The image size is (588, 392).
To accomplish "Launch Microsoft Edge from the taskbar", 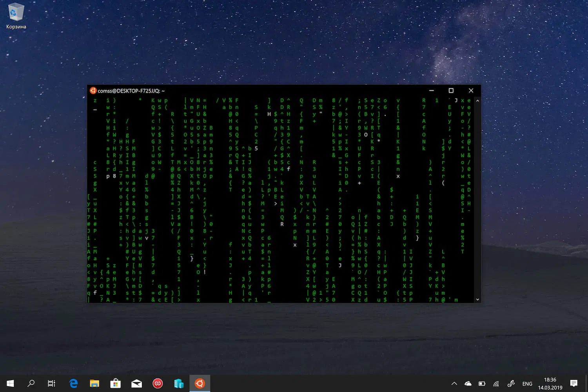I will pyautogui.click(x=73, y=383).
